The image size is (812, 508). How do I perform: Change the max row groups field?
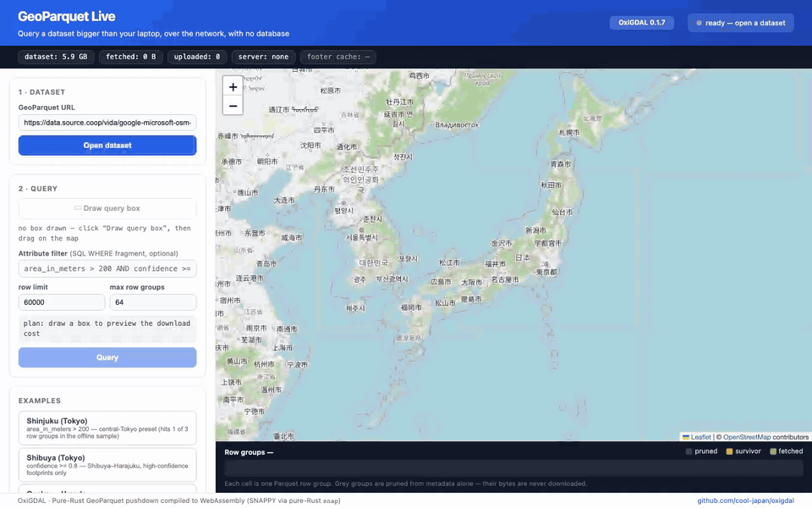(x=153, y=302)
